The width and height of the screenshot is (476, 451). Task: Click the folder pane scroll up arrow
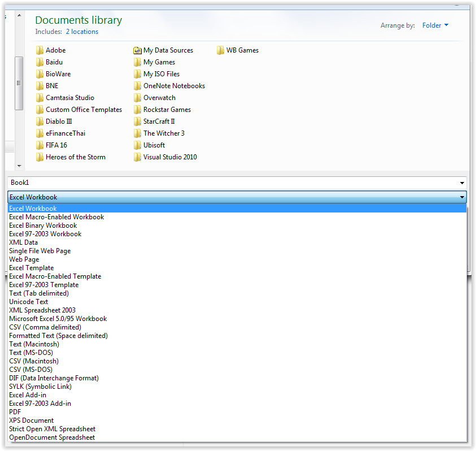point(19,15)
